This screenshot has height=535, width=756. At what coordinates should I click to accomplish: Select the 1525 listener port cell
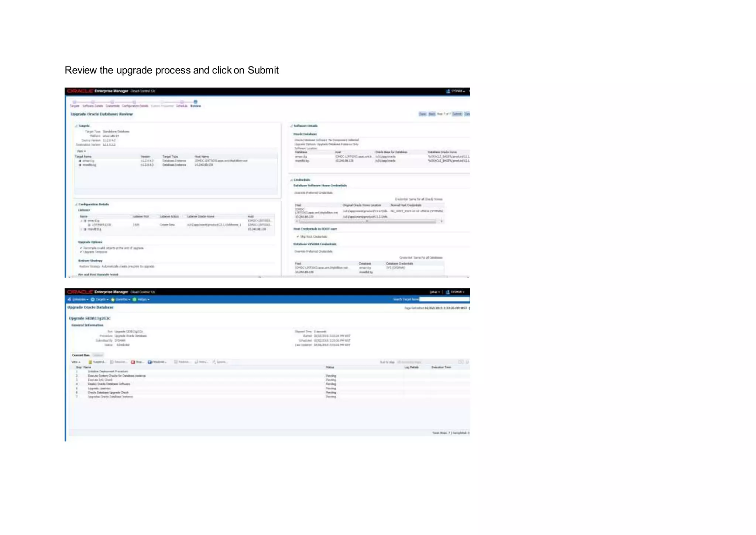[x=136, y=225]
